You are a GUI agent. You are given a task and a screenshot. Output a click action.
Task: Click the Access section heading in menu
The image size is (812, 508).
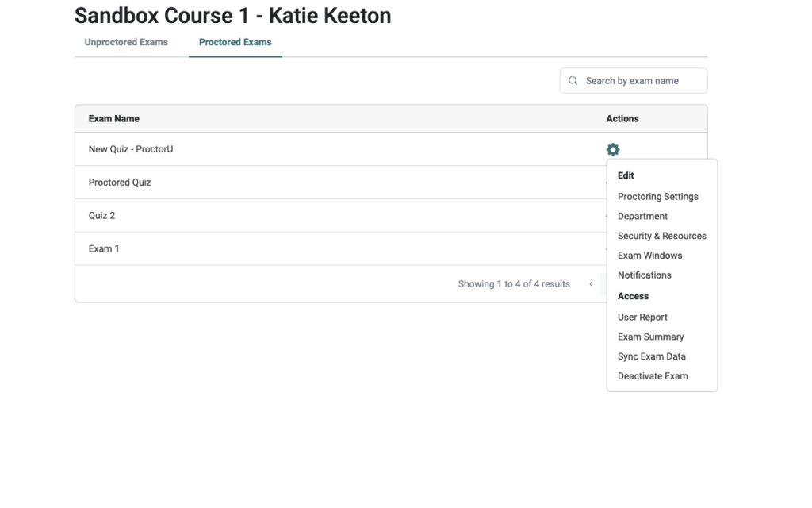click(x=633, y=297)
